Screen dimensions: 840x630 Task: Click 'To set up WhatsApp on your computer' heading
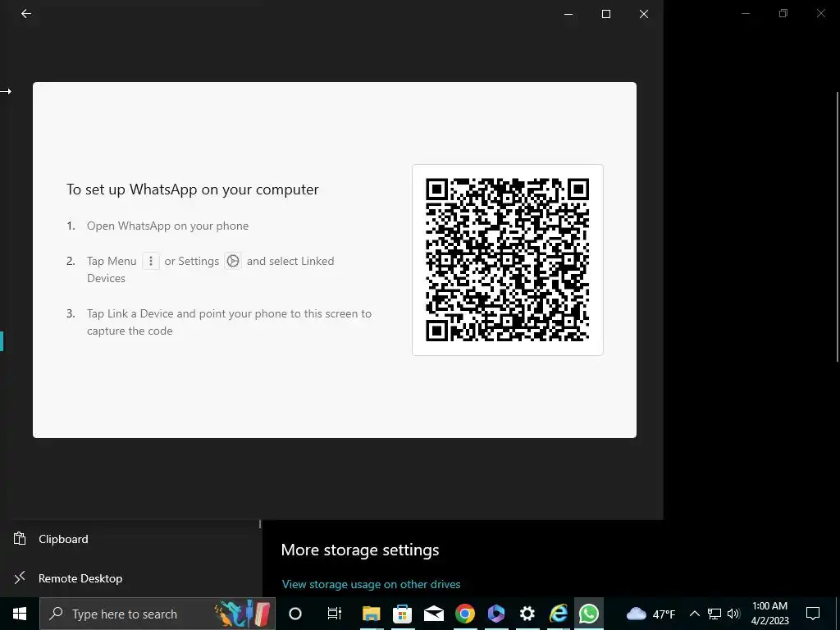[x=192, y=189]
